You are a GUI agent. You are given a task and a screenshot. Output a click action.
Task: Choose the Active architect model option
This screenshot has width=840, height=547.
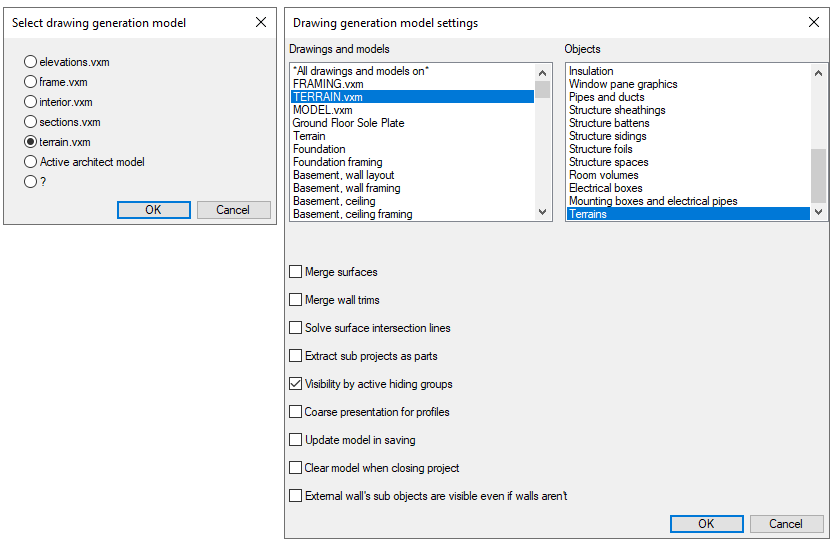(x=31, y=162)
